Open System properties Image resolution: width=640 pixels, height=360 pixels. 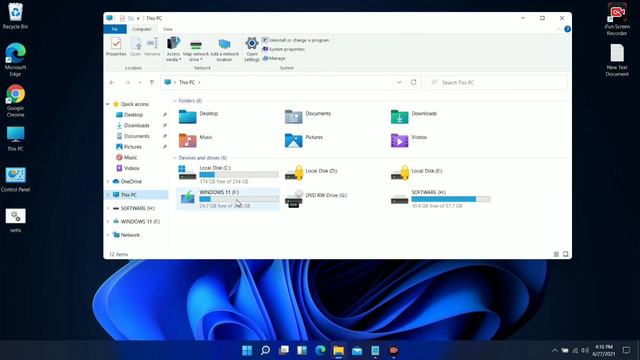tap(284, 49)
